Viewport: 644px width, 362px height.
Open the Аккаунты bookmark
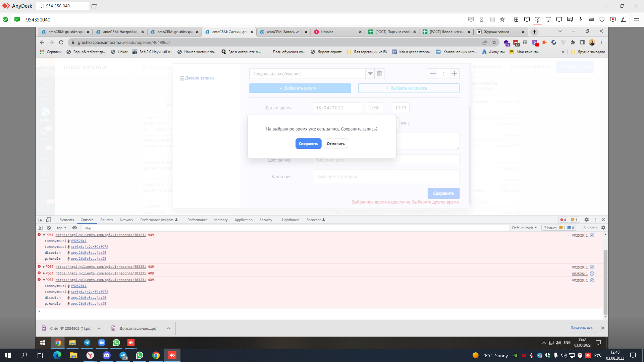[x=493, y=52]
